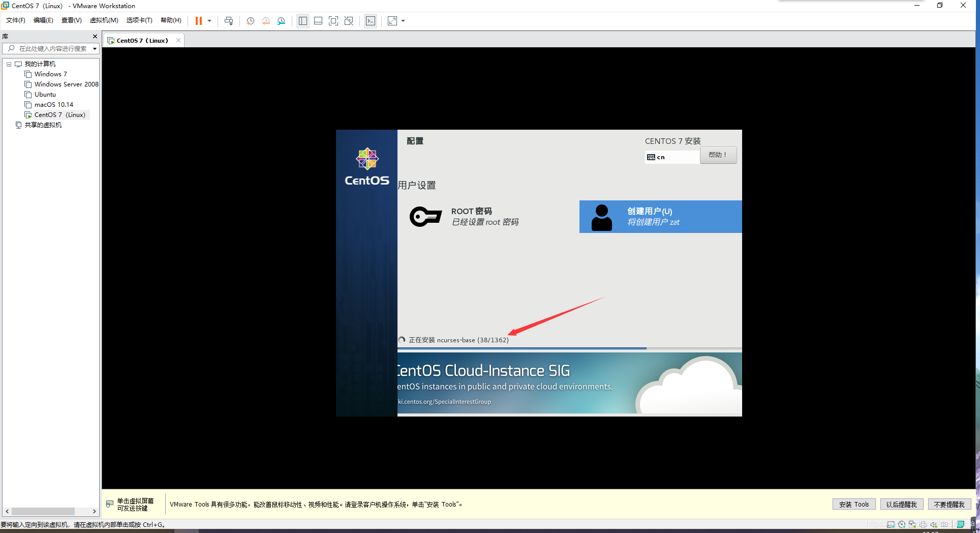Open the snapshot manager

[x=281, y=21]
